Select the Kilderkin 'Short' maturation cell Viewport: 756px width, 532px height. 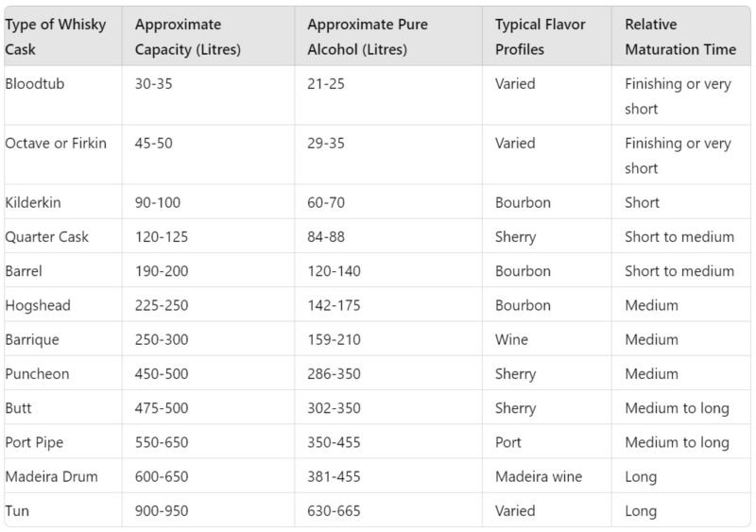(642, 202)
